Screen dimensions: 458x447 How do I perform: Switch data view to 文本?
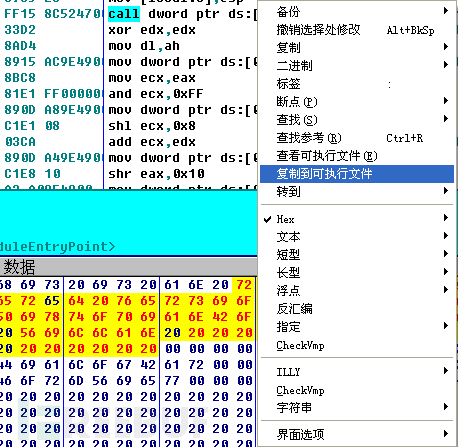tap(357, 237)
